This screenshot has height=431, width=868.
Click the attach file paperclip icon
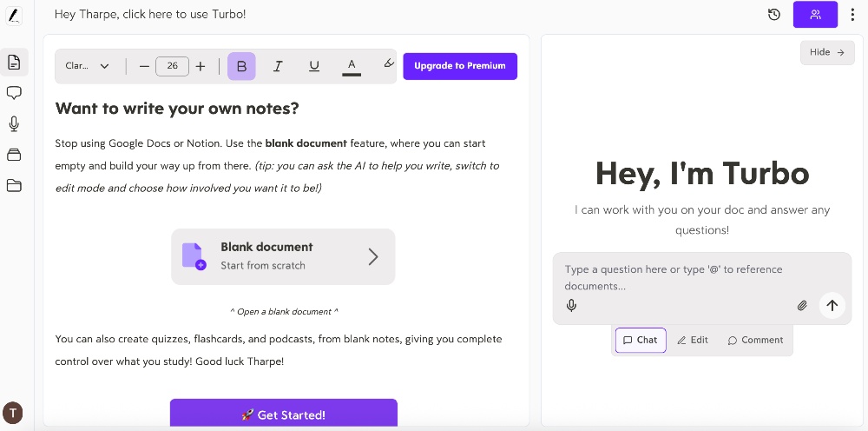[x=802, y=305]
